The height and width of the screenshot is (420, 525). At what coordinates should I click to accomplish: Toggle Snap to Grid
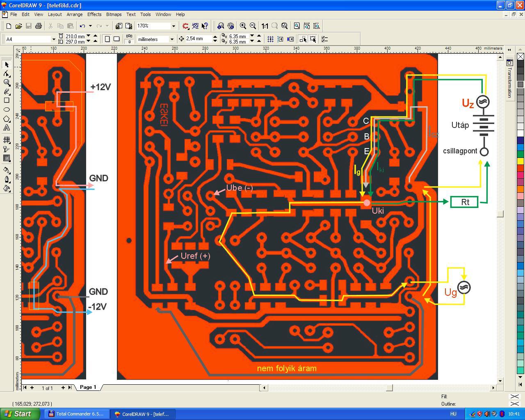271,39
